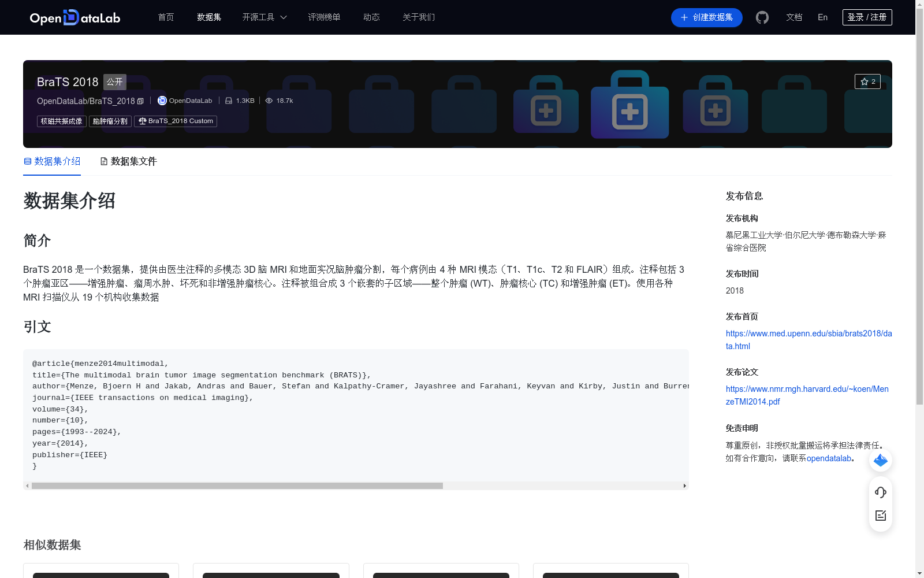Image resolution: width=924 pixels, height=578 pixels.
Task: Click the blue bird assistant icon
Action: tap(881, 460)
